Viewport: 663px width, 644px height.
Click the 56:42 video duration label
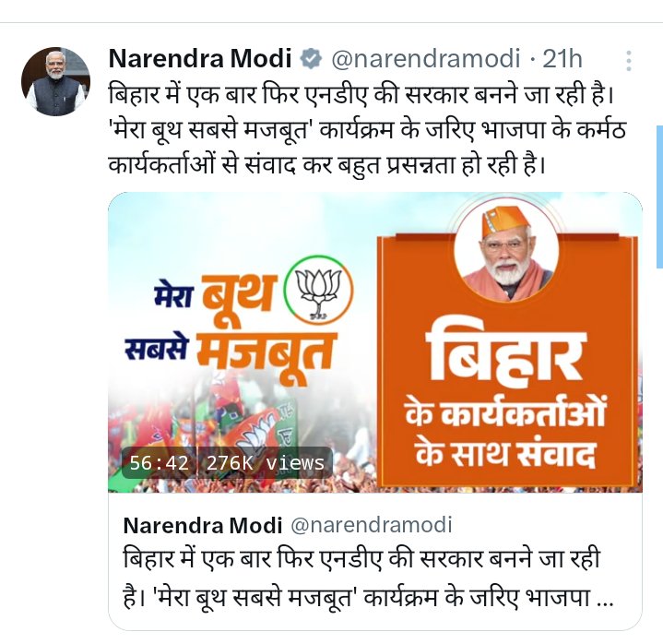coord(159,462)
